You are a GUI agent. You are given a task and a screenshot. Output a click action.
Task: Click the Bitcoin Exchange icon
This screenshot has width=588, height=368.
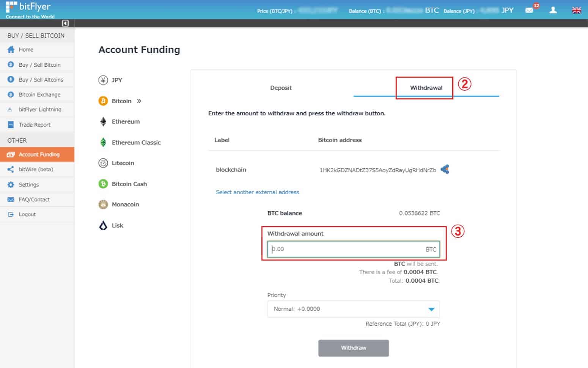point(11,94)
